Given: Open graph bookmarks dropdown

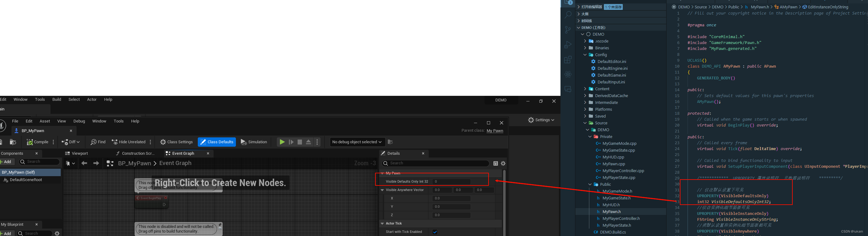Looking at the screenshot, I should (x=70, y=163).
